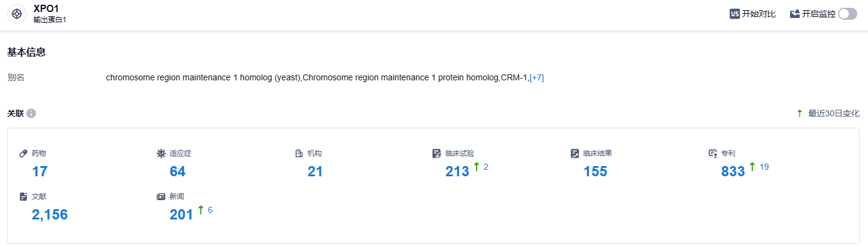Screen dimensions: 868x250
Task: Expand the [+7] additional aliases
Action: [537, 77]
